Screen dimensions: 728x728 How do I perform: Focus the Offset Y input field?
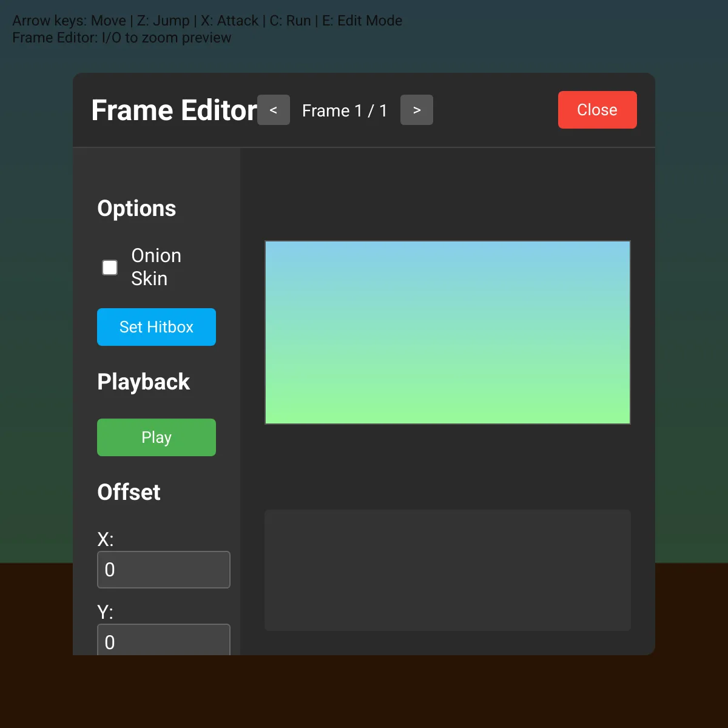point(164,639)
